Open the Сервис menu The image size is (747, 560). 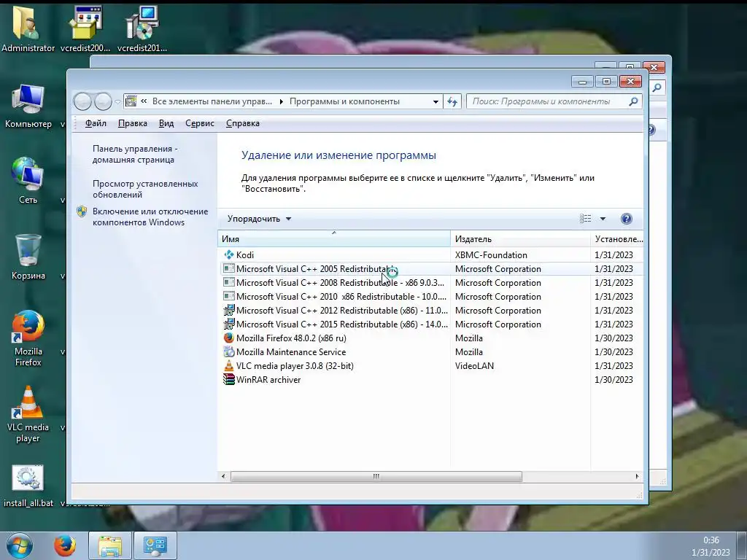point(200,123)
